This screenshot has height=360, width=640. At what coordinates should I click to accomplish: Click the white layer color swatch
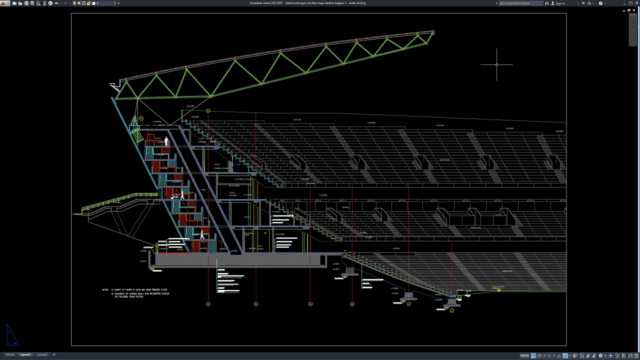click(93, 3)
